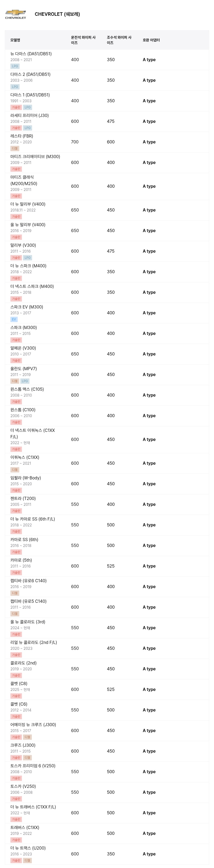214x868 pixels.
Task: Open the 콜벳 (C8) model name
Action: (18, 683)
